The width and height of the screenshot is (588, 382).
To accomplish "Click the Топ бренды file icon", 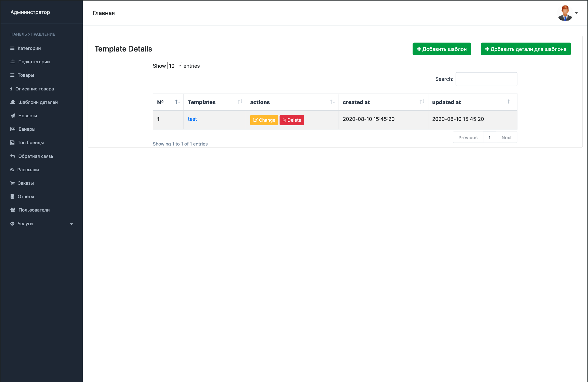I will click(12, 142).
